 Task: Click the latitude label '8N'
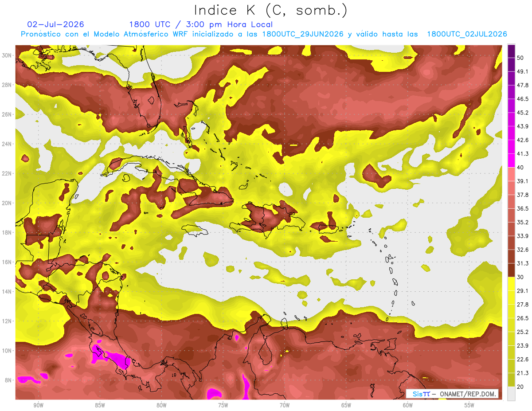point(8,380)
